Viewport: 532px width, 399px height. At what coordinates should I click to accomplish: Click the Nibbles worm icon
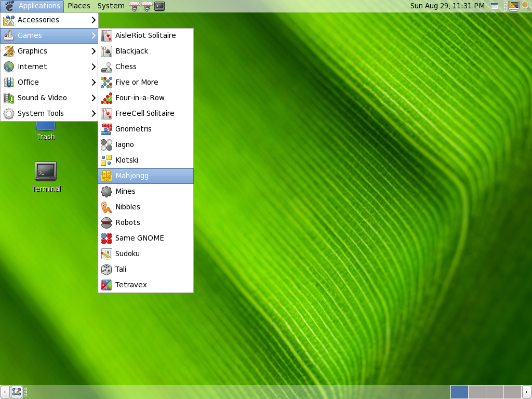click(x=107, y=207)
